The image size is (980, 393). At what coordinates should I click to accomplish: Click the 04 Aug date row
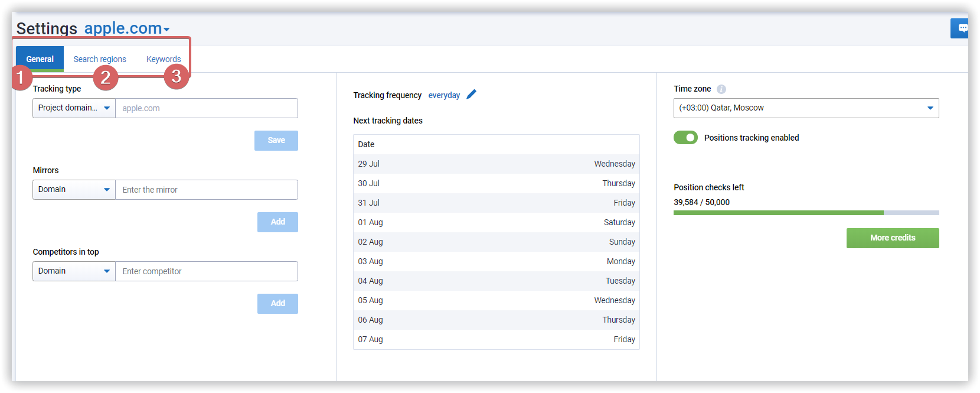496,281
